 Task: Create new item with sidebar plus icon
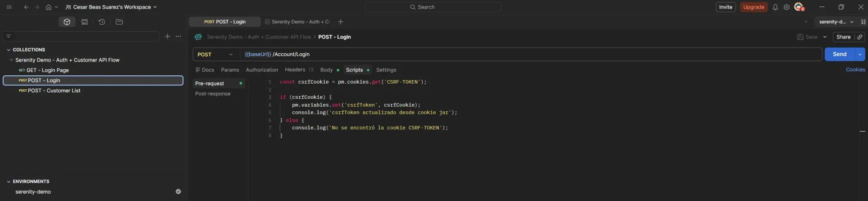168,36
